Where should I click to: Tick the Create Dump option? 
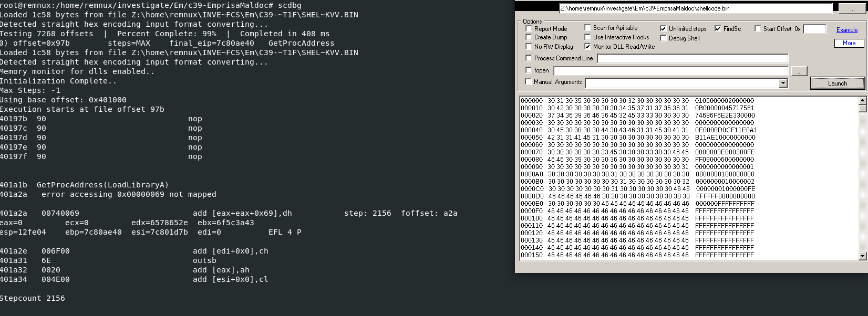pyautogui.click(x=529, y=37)
